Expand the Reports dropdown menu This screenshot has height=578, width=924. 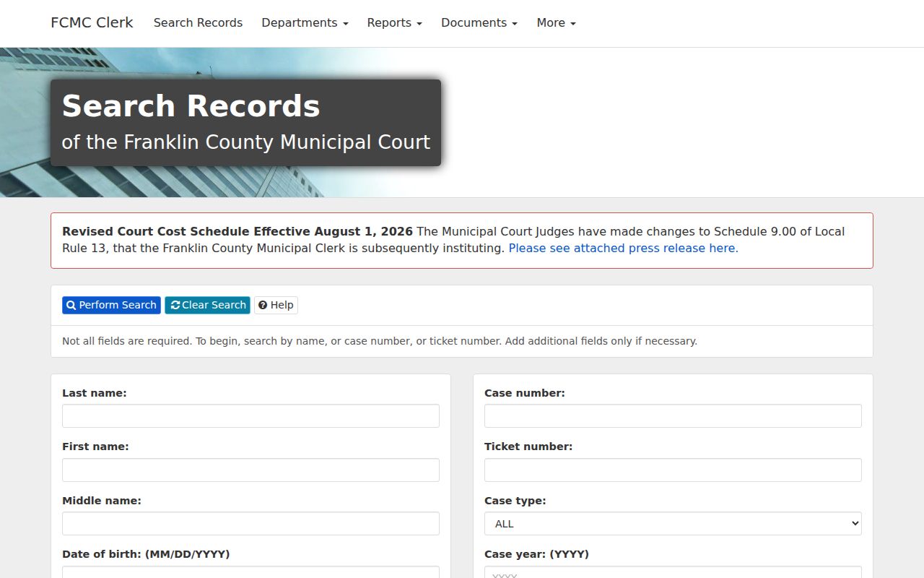click(394, 23)
